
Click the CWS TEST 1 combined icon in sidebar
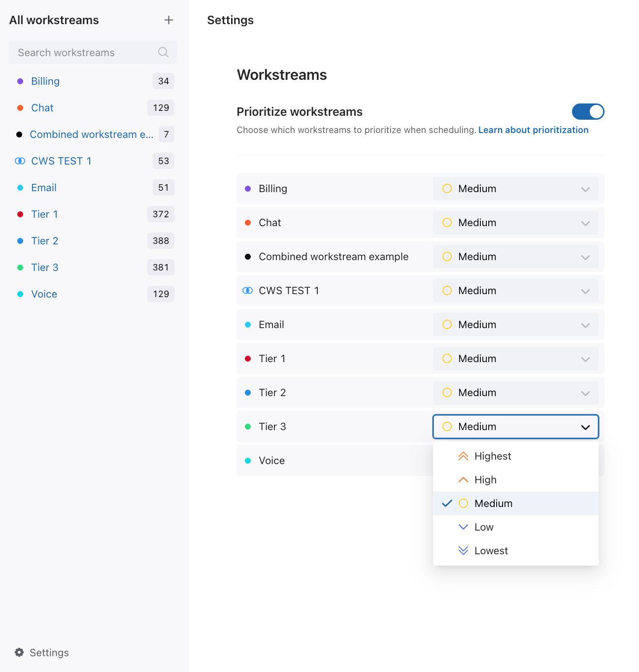(x=20, y=161)
